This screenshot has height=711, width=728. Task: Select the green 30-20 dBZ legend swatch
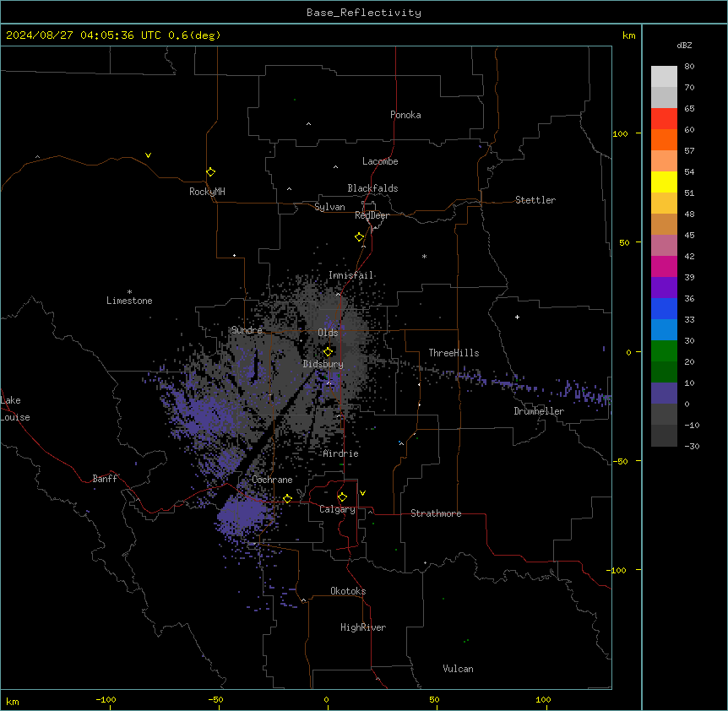(x=664, y=351)
